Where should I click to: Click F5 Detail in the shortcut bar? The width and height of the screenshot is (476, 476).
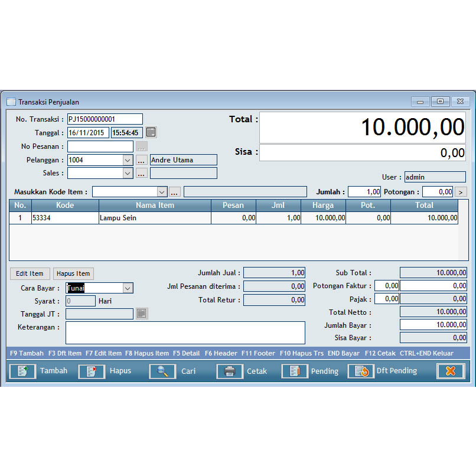coord(187,353)
